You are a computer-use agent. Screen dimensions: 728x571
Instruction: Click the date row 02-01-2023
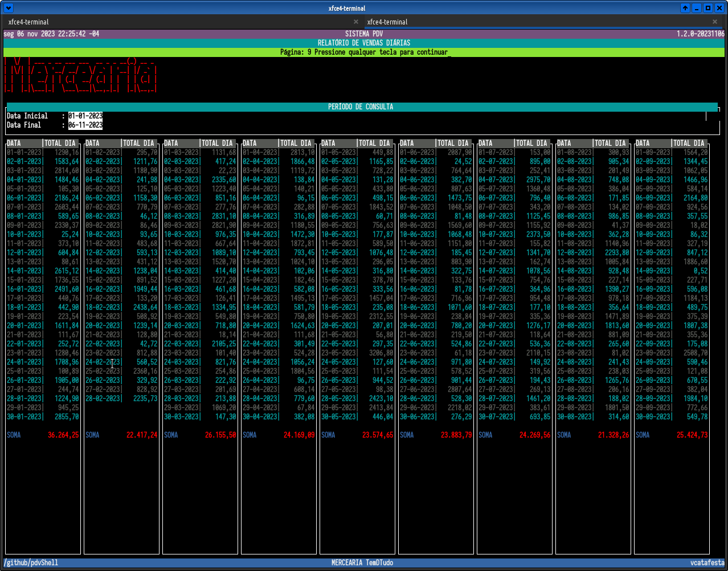[x=43, y=161]
